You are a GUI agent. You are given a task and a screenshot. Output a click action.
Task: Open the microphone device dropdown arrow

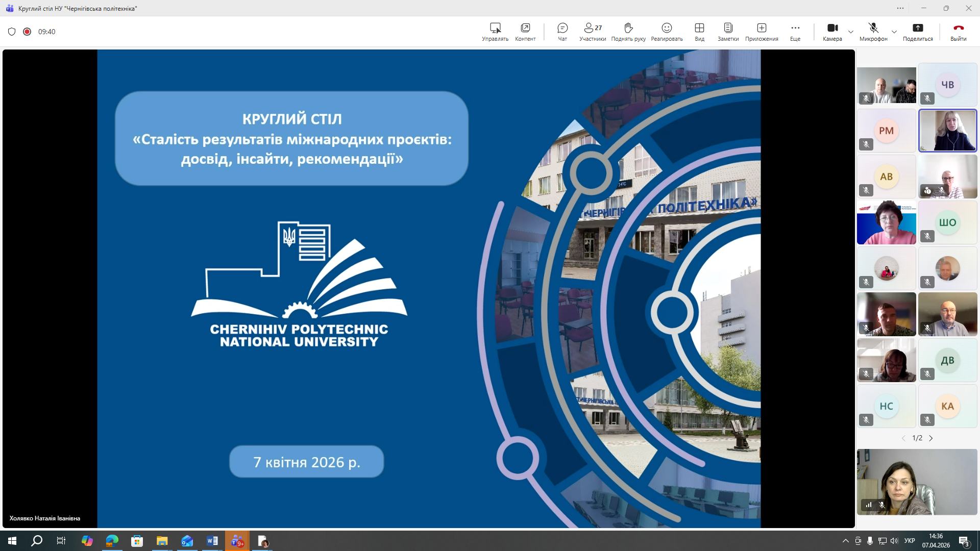pos(894,32)
